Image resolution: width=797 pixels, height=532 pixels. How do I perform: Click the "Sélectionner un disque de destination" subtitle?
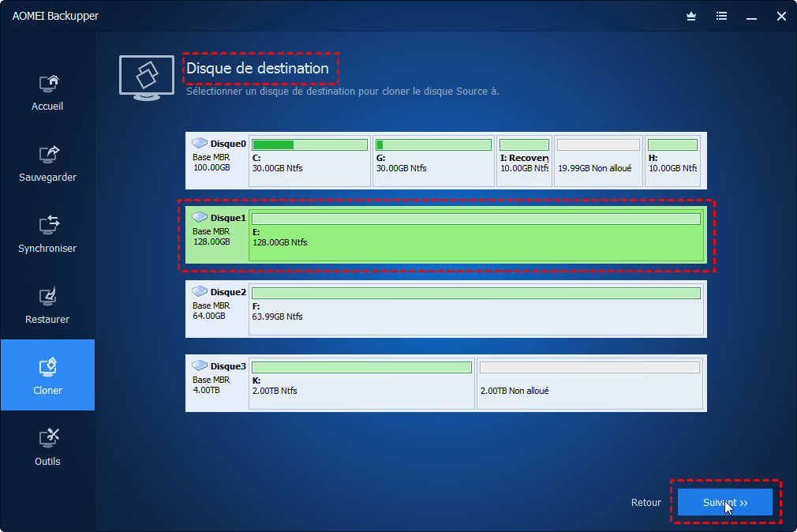(342, 92)
